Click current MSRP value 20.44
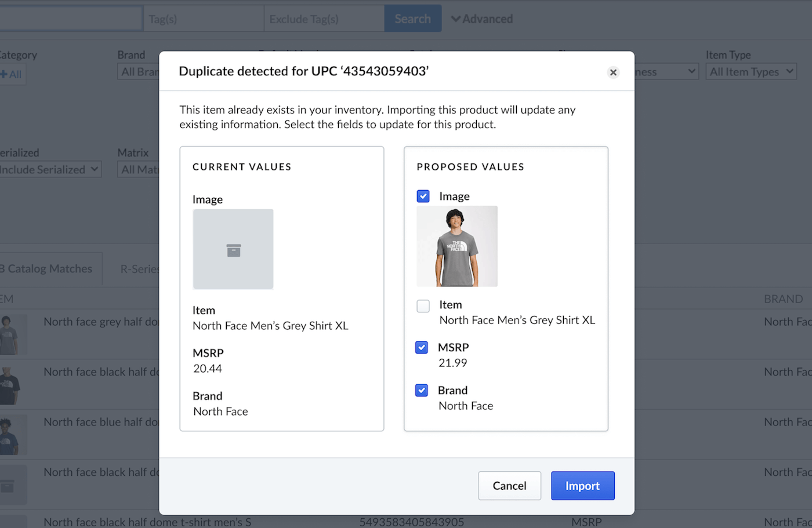This screenshot has height=528, width=812. tap(208, 369)
